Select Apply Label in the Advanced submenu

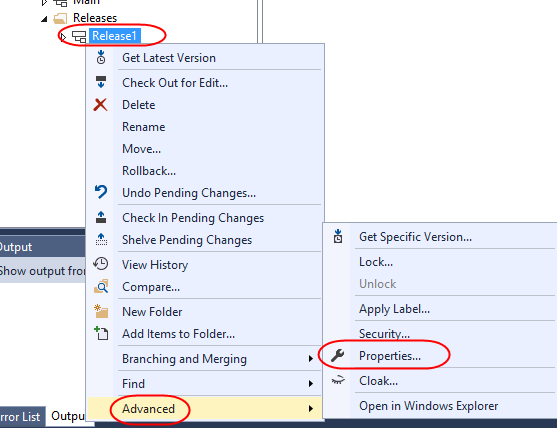tap(394, 309)
